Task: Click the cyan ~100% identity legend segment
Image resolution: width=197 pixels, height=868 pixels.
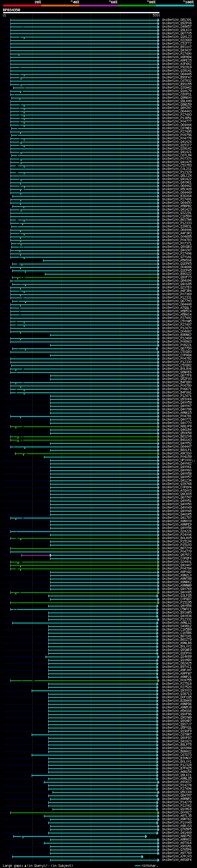Action: [x=175, y=6]
